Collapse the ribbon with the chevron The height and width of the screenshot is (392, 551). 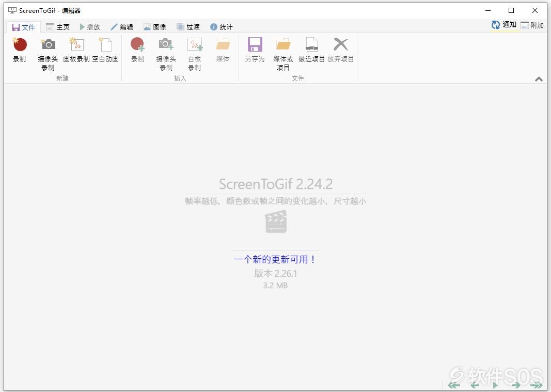[539, 79]
